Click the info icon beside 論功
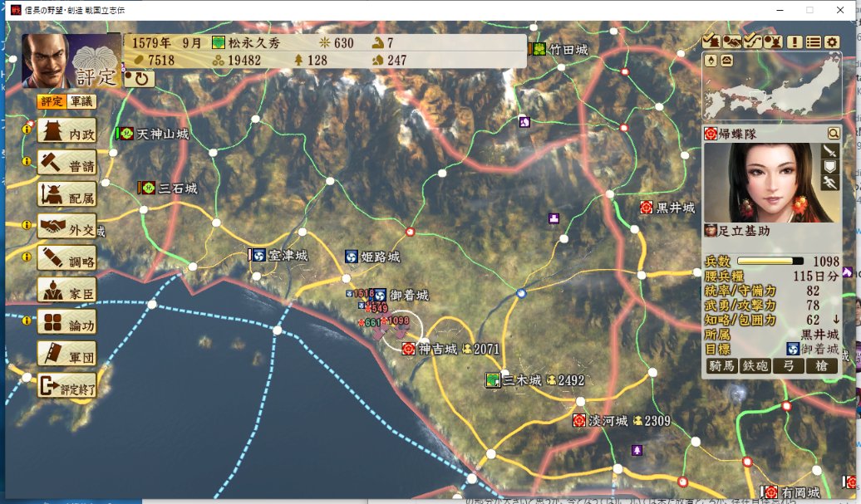Image resolution: width=861 pixels, height=504 pixels. (27, 321)
